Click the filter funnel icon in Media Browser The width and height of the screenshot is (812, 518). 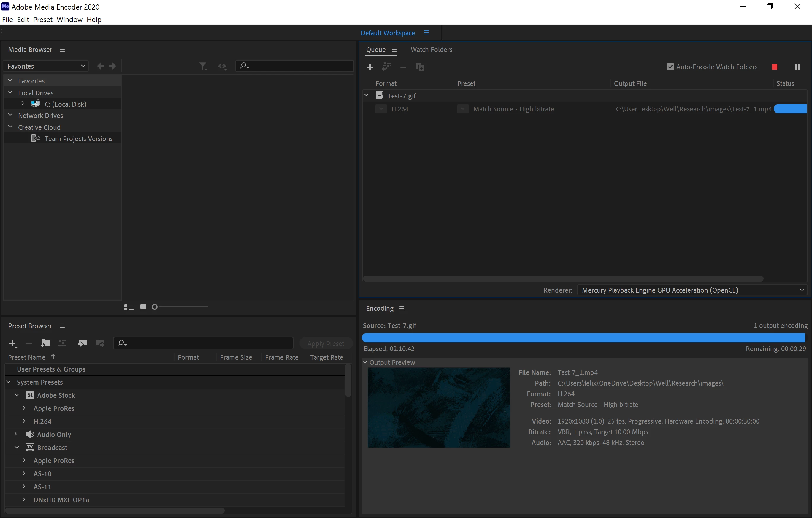point(203,66)
